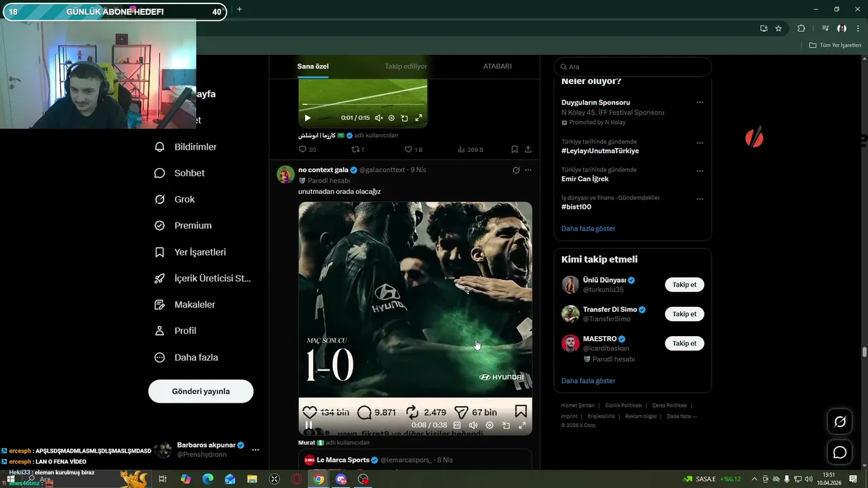Open options for #bist100 trend
The height and width of the screenshot is (488, 868).
(700, 199)
